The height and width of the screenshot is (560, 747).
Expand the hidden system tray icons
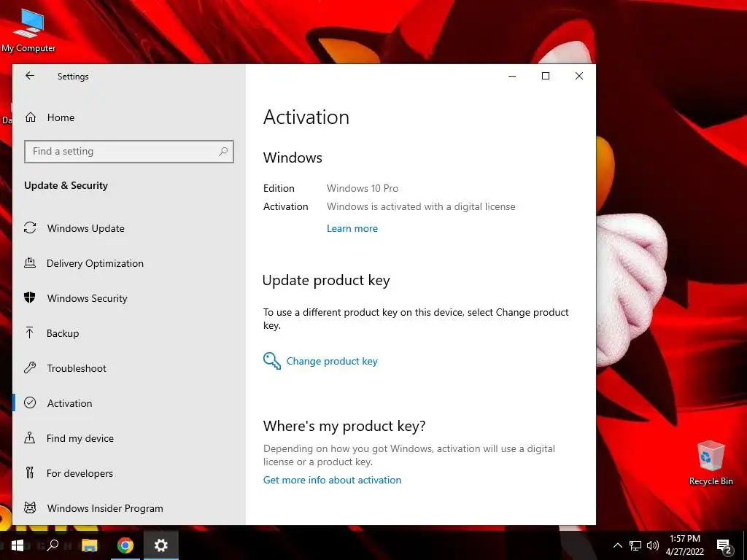click(617, 545)
